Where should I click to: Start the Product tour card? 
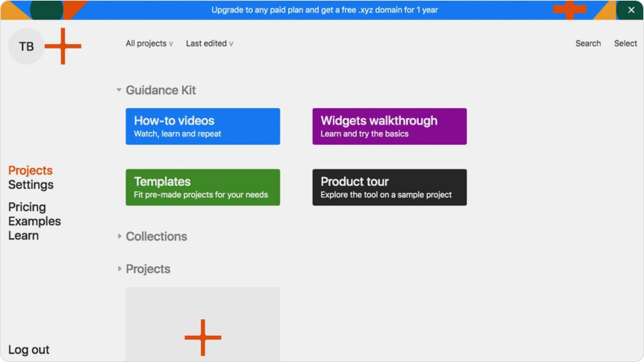(x=390, y=187)
